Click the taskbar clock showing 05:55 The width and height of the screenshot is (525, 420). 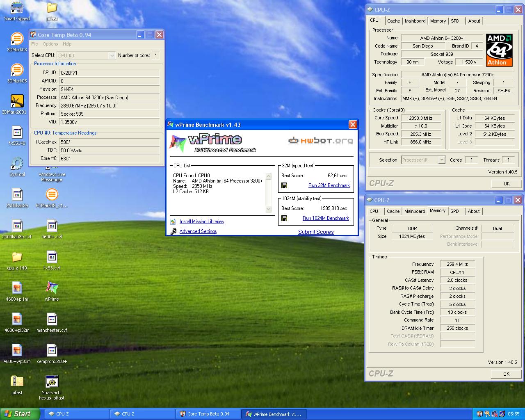click(514, 414)
